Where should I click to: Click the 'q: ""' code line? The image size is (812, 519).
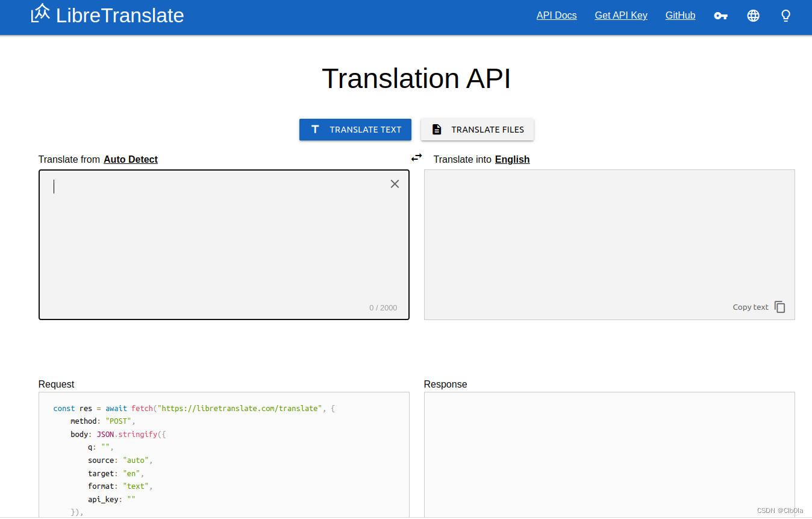pyautogui.click(x=101, y=447)
